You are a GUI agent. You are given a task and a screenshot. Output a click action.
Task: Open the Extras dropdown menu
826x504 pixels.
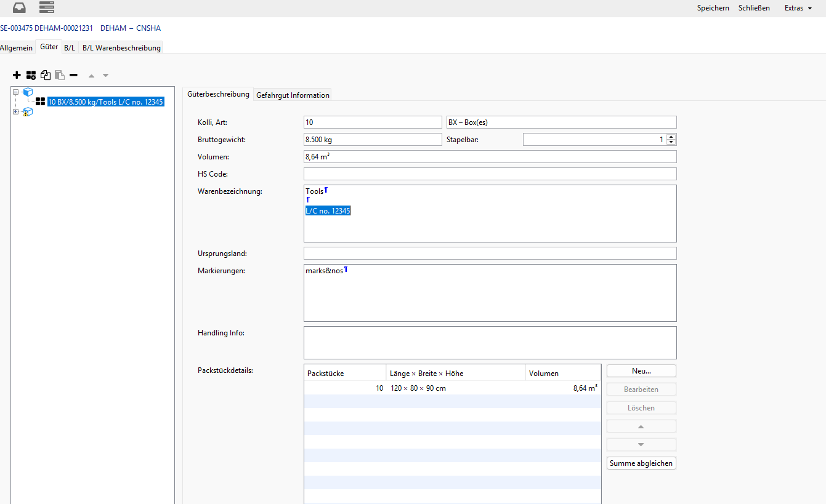pos(798,8)
